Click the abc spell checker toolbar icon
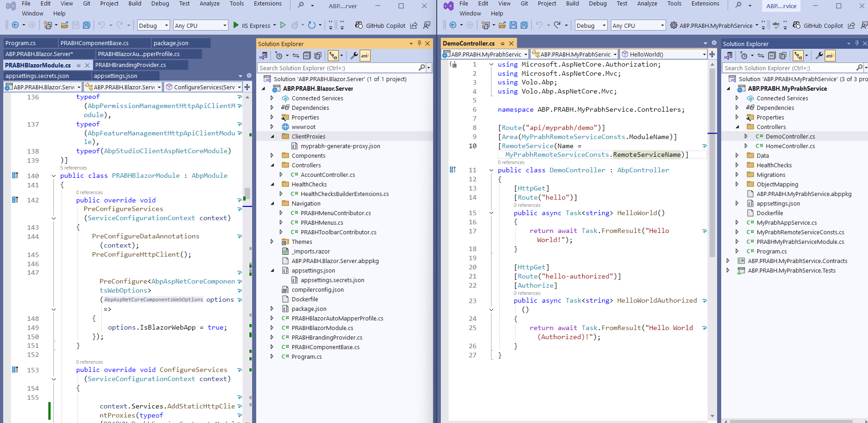 [776, 26]
